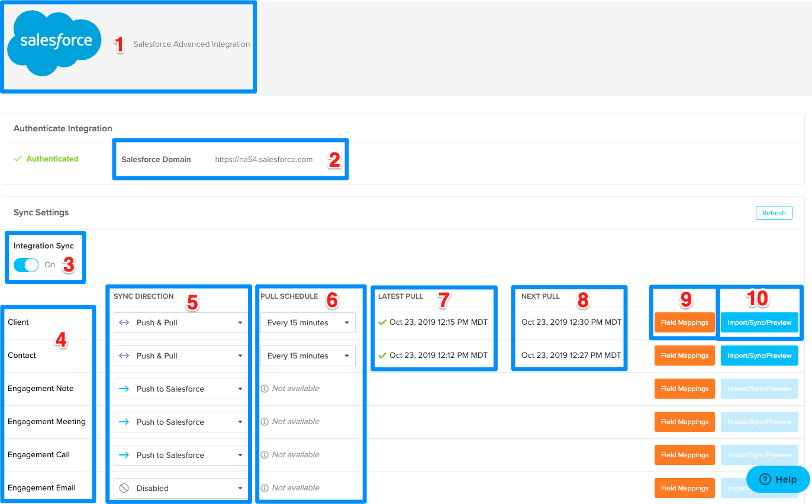
Task: Click the Engagement Email row label
Action: click(x=41, y=487)
